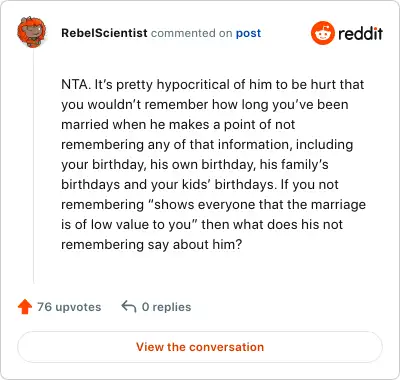
Task: Click the line 'remembering any of that information'
Action: coord(207,145)
